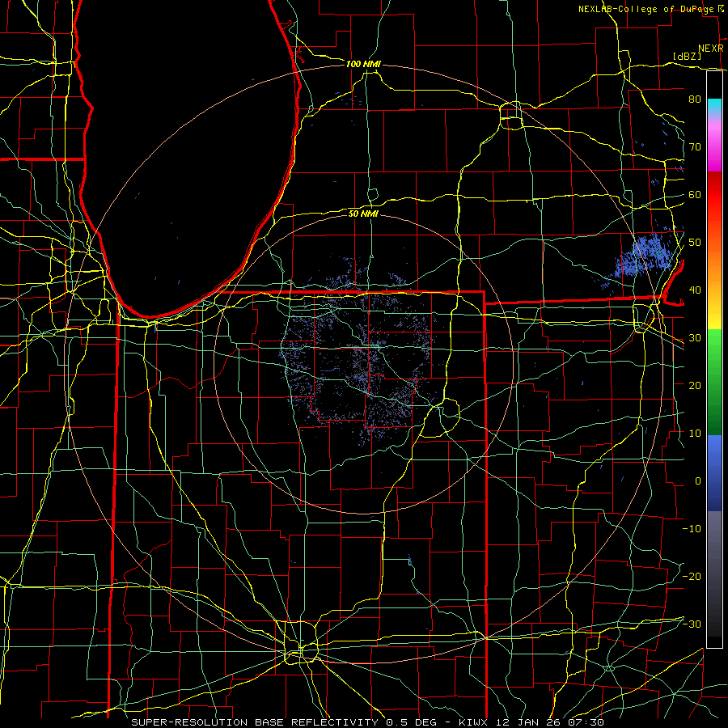728x728 pixels.
Task: Click the blue band of the color bar
Action: pyautogui.click(x=715, y=473)
